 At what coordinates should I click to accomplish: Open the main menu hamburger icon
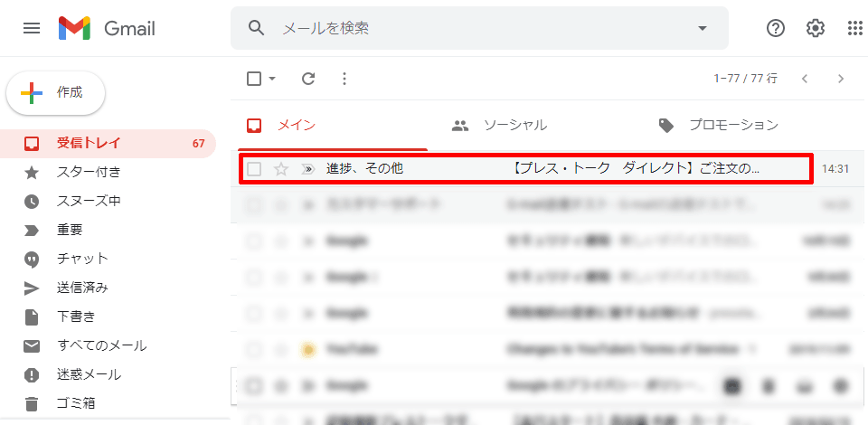[x=32, y=28]
